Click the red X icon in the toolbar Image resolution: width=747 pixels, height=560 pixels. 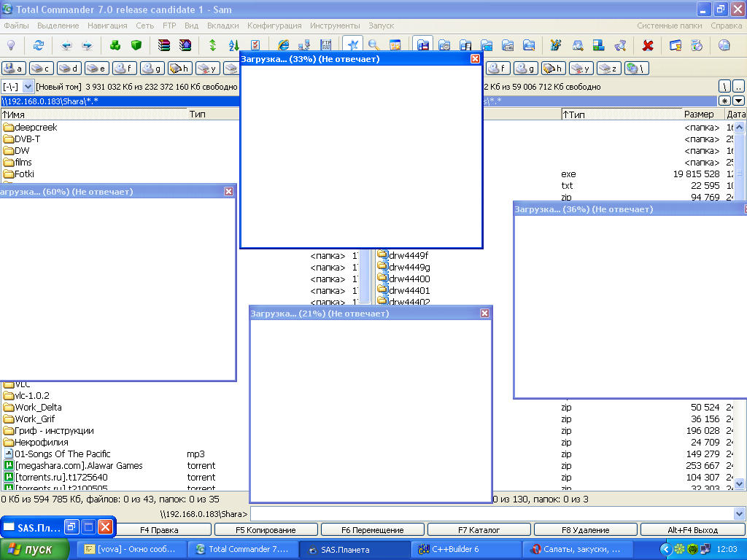[x=647, y=45]
